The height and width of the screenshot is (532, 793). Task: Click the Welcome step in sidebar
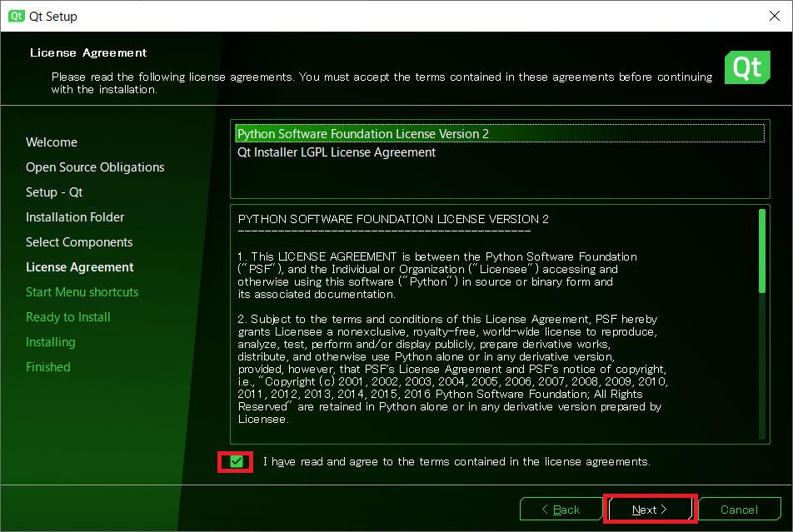point(52,142)
